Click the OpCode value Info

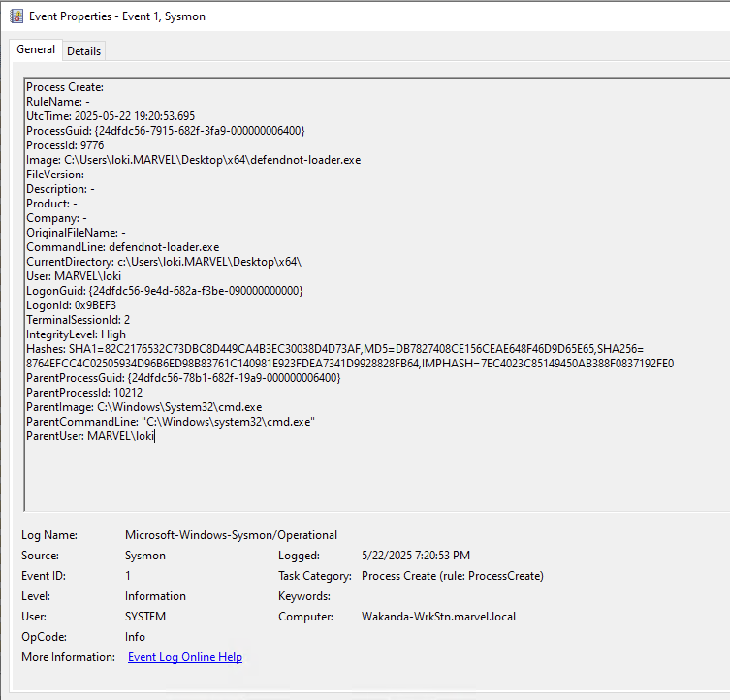[x=135, y=636]
